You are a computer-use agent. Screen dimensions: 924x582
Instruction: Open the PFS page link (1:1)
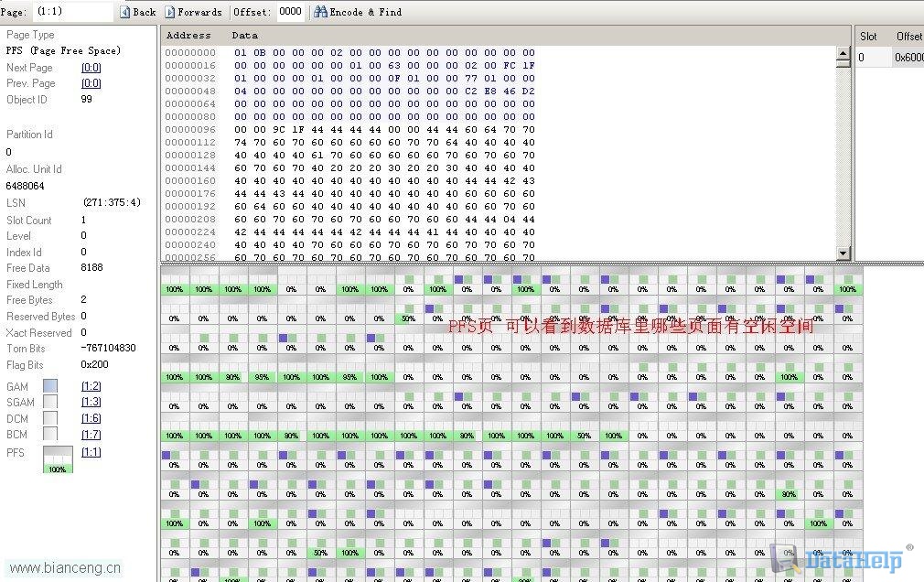pyautogui.click(x=91, y=452)
